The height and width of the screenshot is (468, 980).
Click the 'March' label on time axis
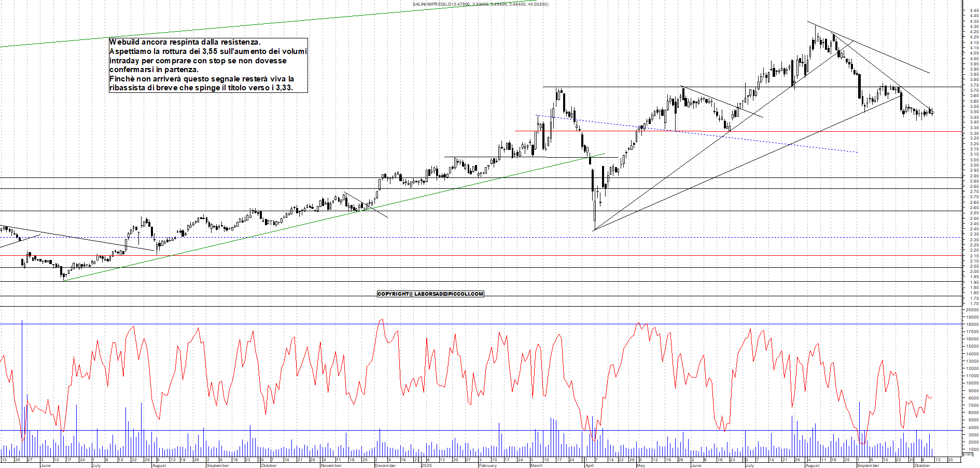536,465
